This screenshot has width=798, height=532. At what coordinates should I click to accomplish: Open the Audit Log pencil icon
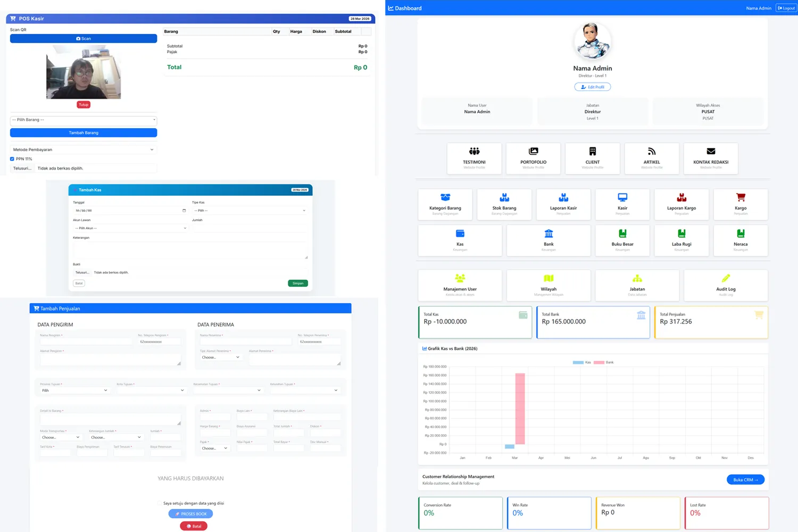(x=726, y=278)
